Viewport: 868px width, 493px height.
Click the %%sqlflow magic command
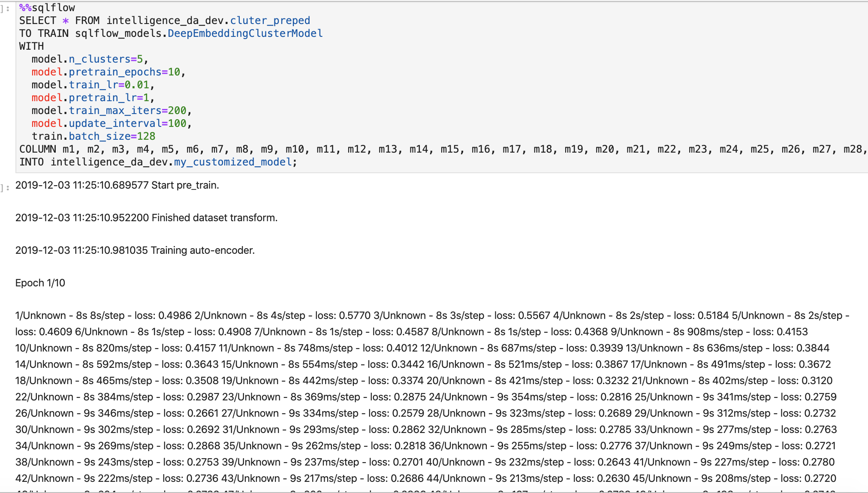[x=46, y=7]
